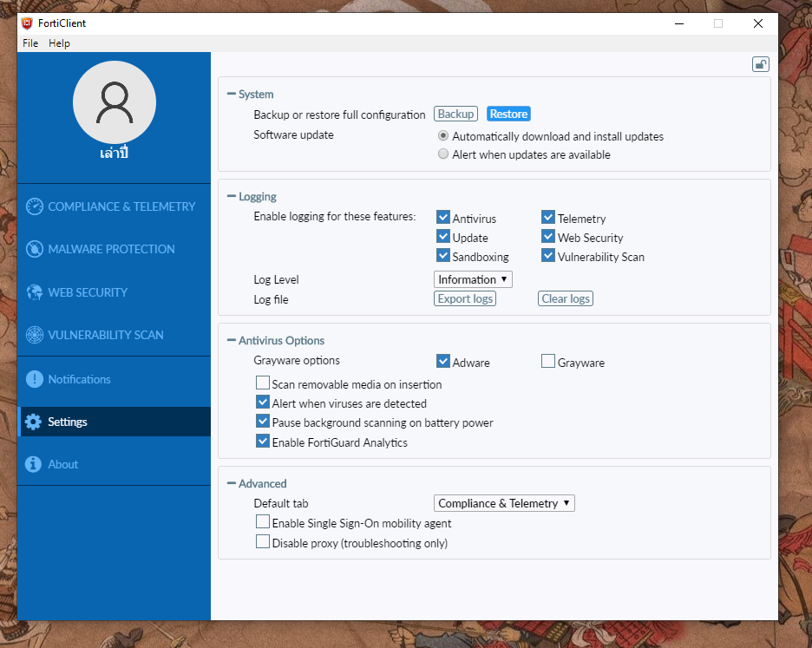This screenshot has width=812, height=648.
Task: Open the About section
Action: click(114, 464)
